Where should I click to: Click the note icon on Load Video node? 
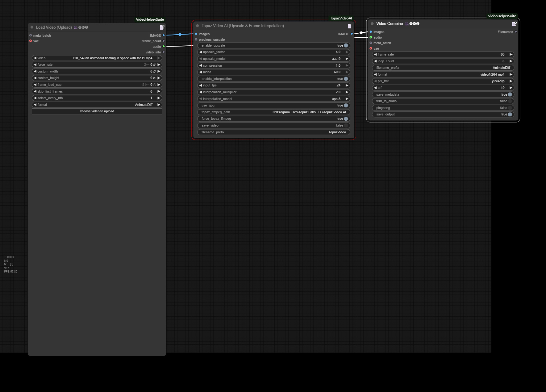coord(161,27)
